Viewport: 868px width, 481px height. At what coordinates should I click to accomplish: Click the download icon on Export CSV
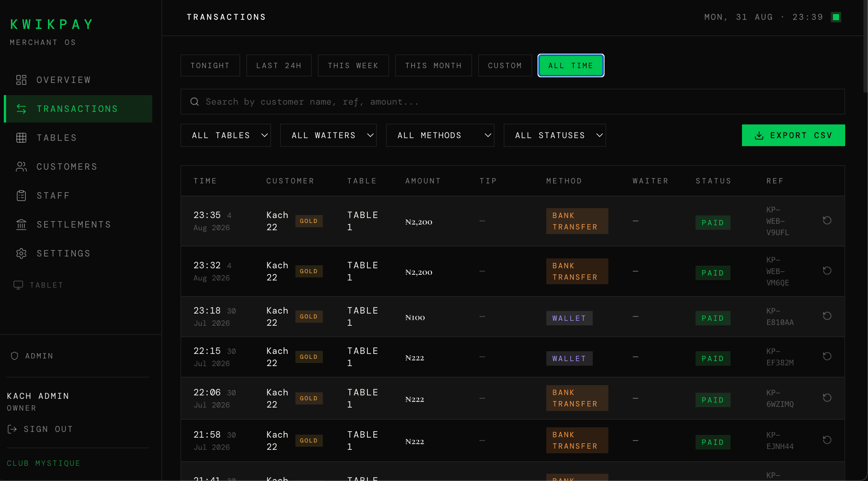point(759,135)
